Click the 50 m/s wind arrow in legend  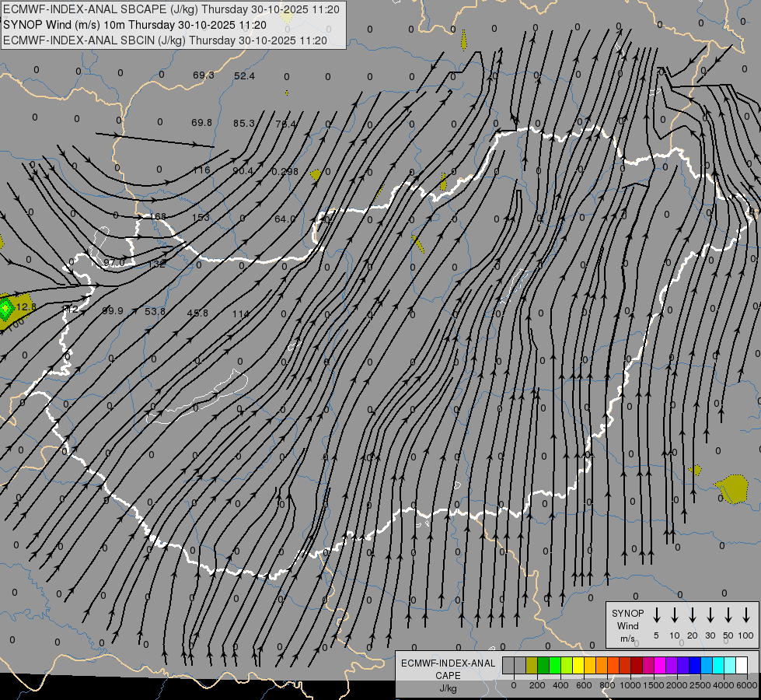click(728, 615)
